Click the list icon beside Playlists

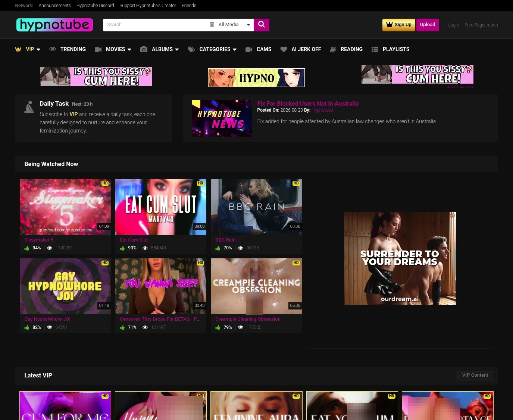[375, 49]
